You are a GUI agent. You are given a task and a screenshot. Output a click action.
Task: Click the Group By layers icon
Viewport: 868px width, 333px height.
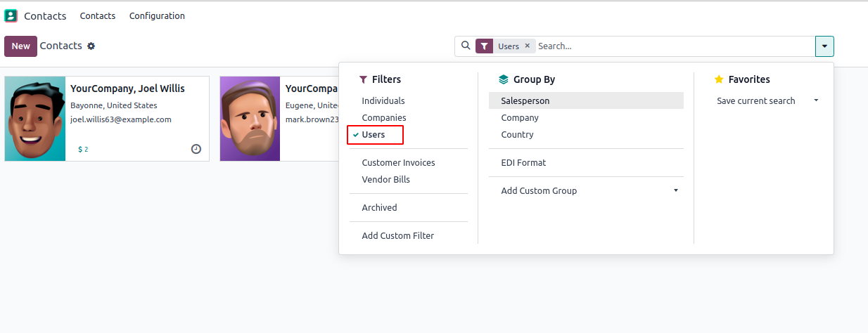tap(503, 79)
